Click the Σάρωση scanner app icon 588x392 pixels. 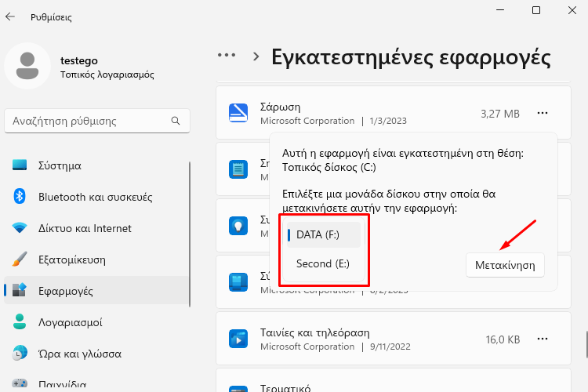pos(238,113)
